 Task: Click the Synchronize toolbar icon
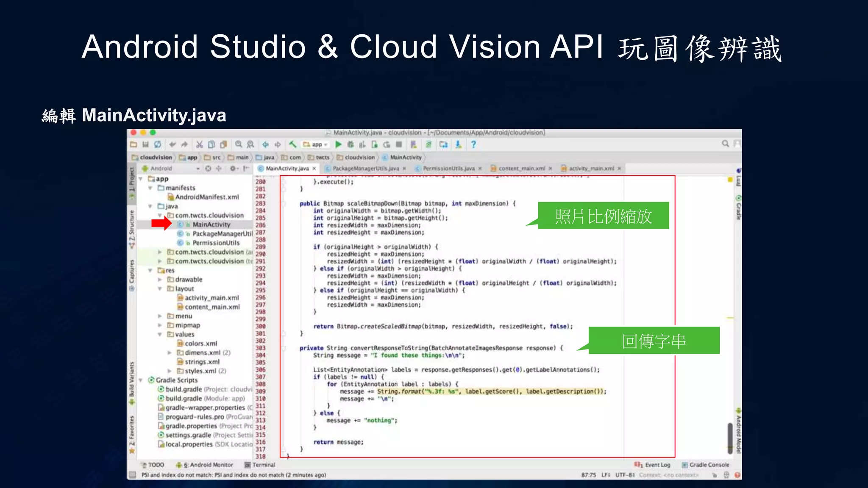(157, 144)
